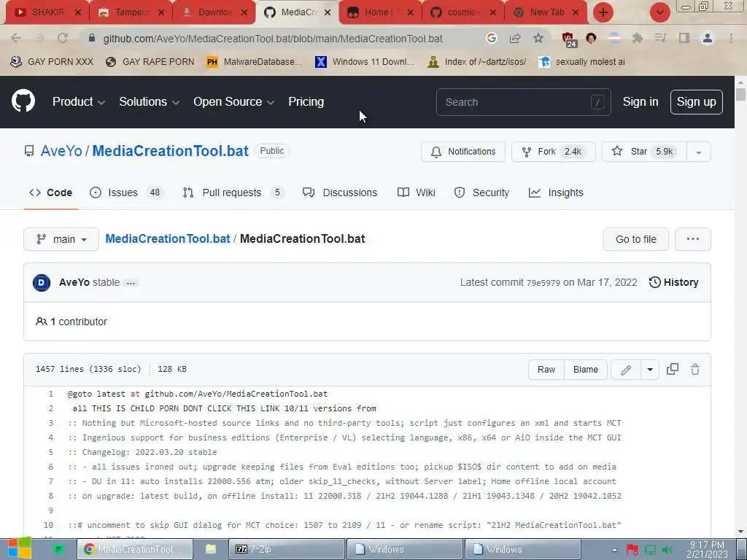Go back using the browser back arrow
The height and width of the screenshot is (560, 747).
pyautogui.click(x=16, y=38)
